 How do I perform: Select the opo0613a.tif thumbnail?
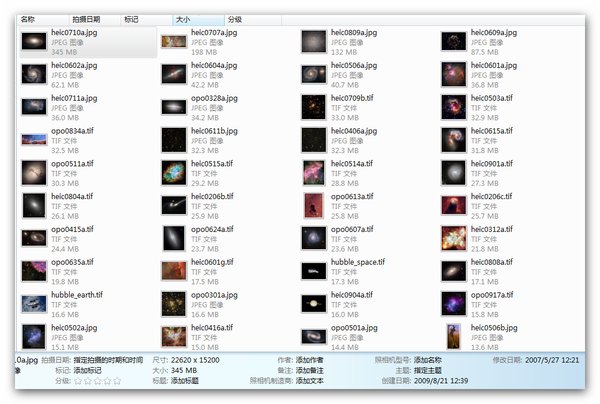[x=314, y=205]
